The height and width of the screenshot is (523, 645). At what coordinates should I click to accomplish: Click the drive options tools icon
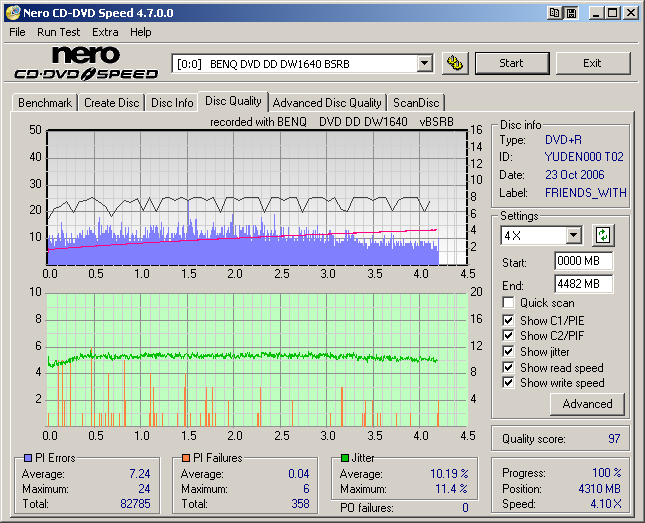coord(455,63)
